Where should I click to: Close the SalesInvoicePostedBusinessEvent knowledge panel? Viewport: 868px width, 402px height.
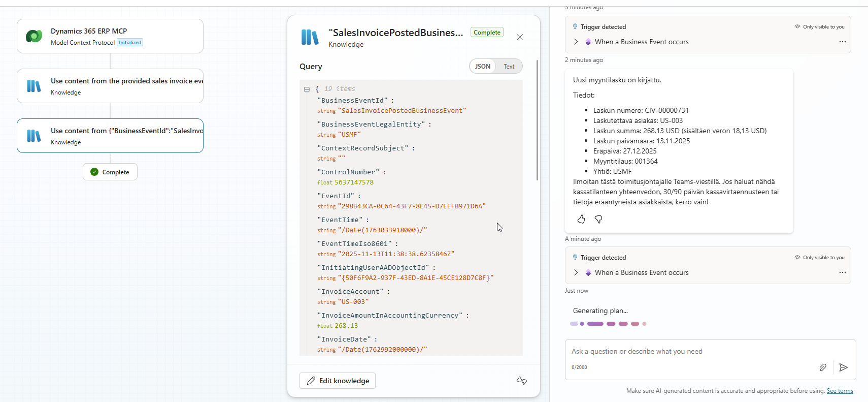[519, 37]
